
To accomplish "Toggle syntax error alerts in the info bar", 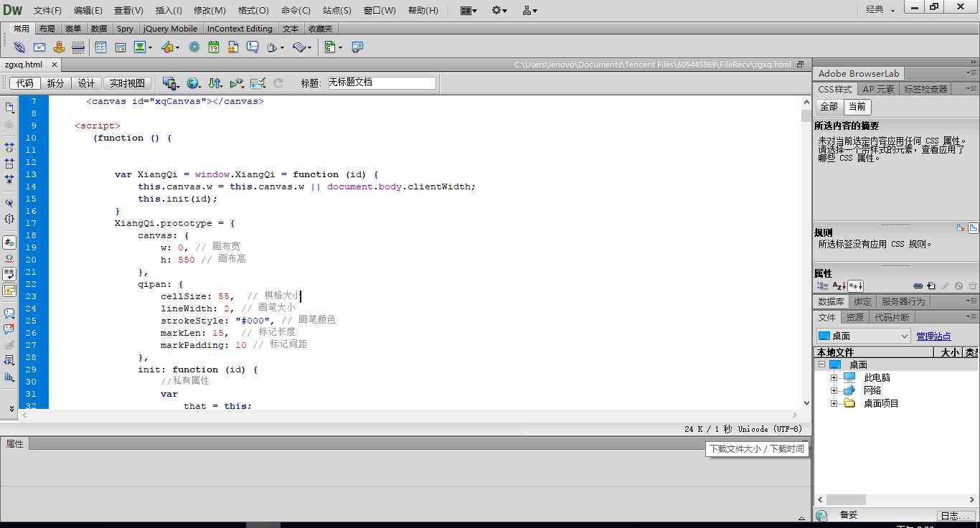I will pos(9,290).
